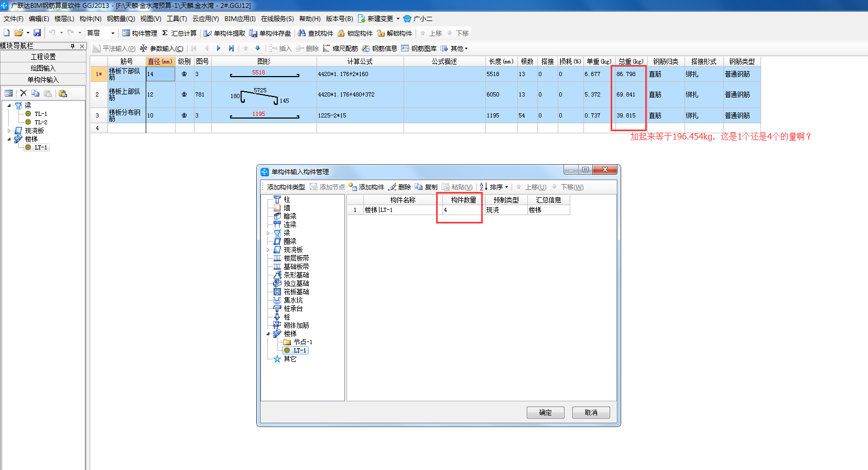Image resolution: width=868 pixels, height=470 pixels.
Task: Run 汇总计算 in the toolbar
Action: [x=179, y=33]
